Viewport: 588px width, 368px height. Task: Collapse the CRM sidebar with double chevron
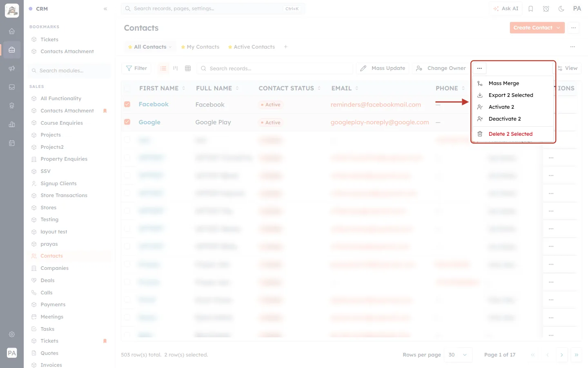[x=105, y=9]
